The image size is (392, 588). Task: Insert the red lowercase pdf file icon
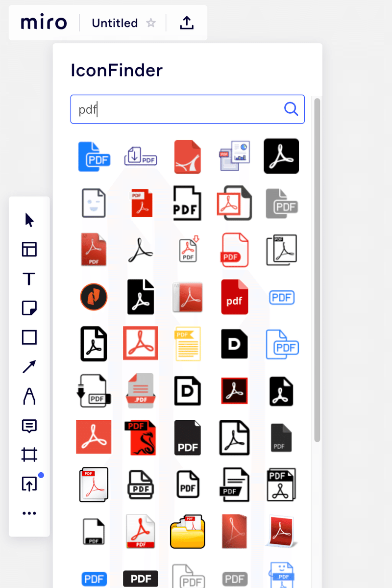tap(234, 297)
